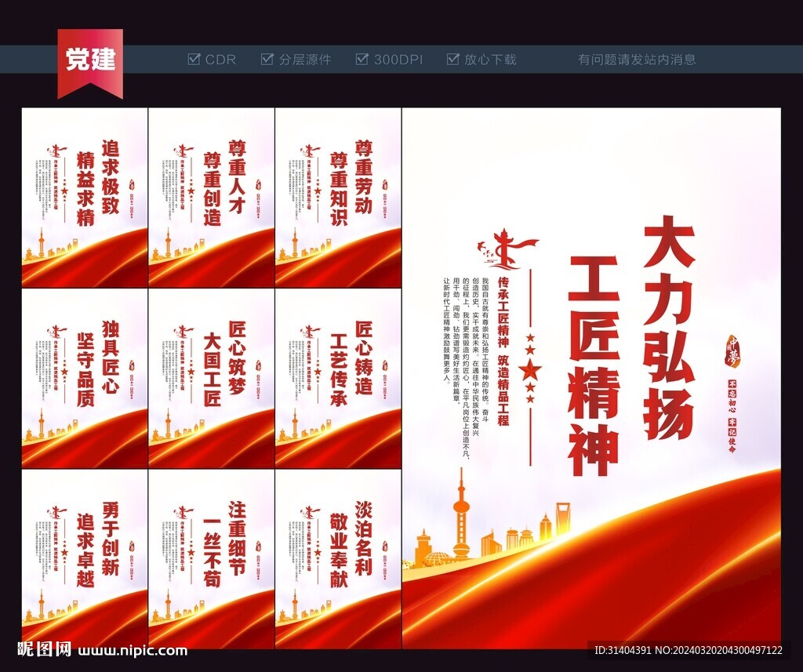This screenshot has width=803, height=672.
Task: Open the www.nipic.com link
Action: click(x=133, y=651)
